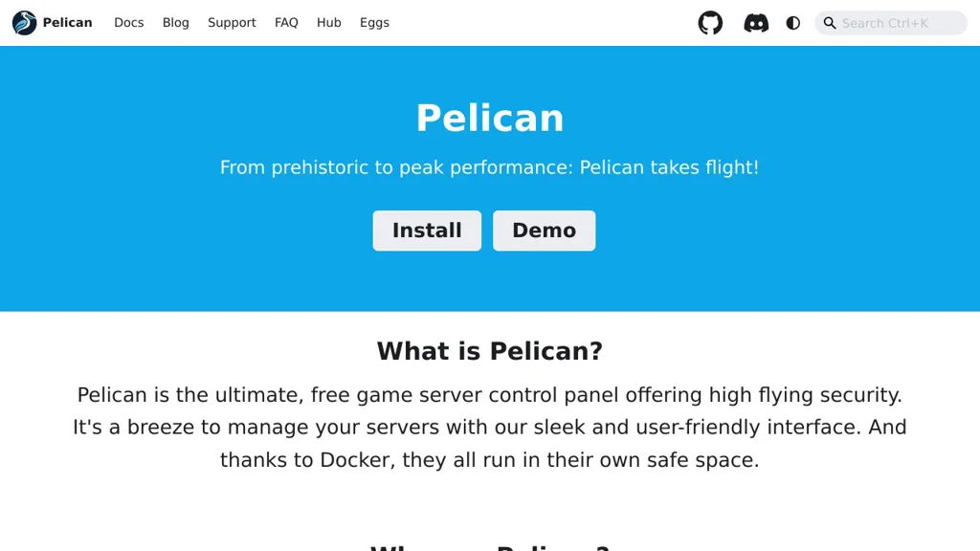Open the Discord server icon
Image resolution: width=980 pixels, height=551 pixels.
[x=756, y=23]
